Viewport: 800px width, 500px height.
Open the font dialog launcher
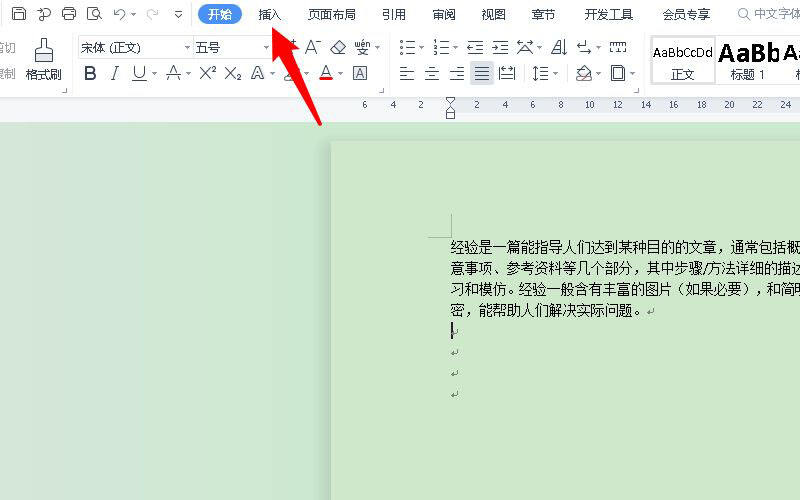pyautogui.click(x=381, y=91)
